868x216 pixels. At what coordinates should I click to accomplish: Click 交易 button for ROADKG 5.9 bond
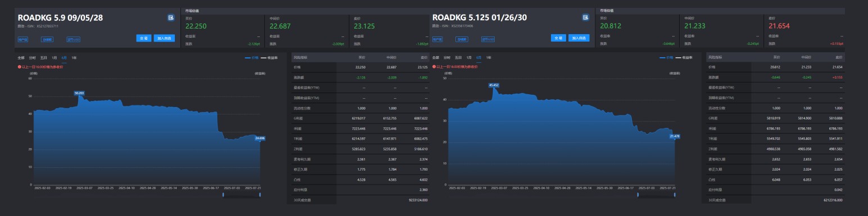click(143, 38)
